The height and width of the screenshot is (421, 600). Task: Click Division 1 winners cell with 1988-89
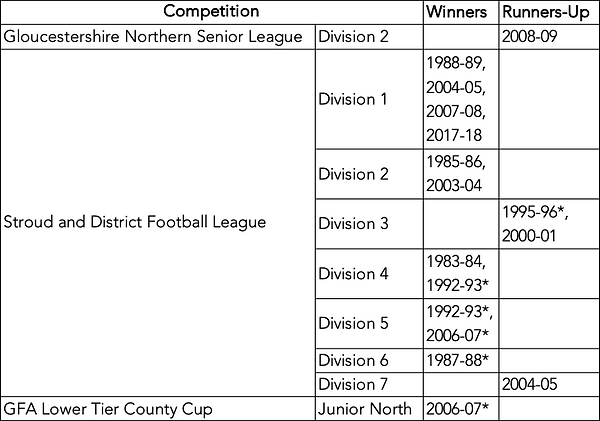tap(461, 99)
